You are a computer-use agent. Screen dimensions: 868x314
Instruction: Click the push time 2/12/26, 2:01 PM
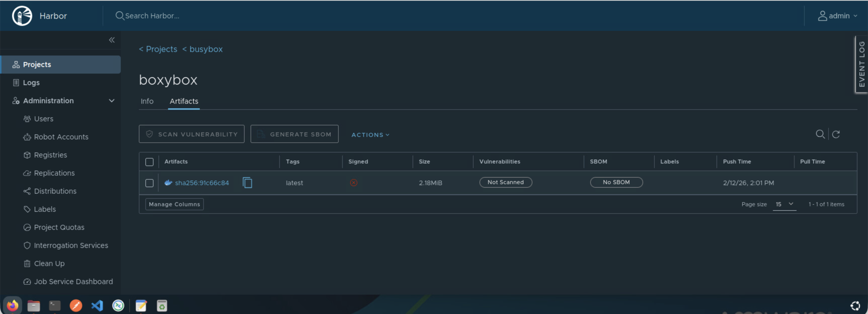[748, 183]
